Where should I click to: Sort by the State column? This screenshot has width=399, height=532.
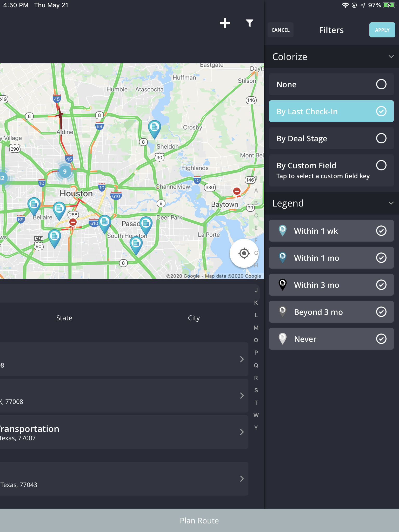(x=64, y=318)
